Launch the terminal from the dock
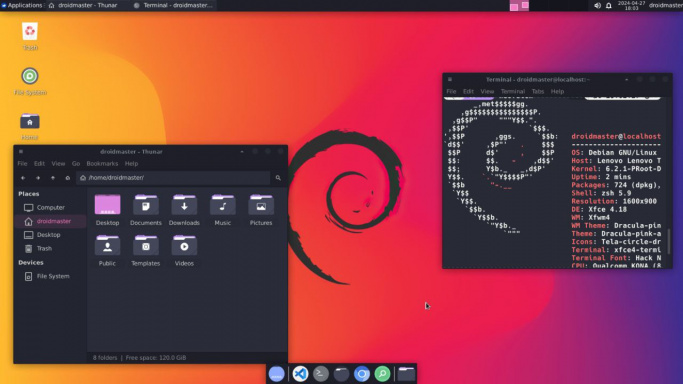683x384 pixels. pyautogui.click(x=321, y=374)
